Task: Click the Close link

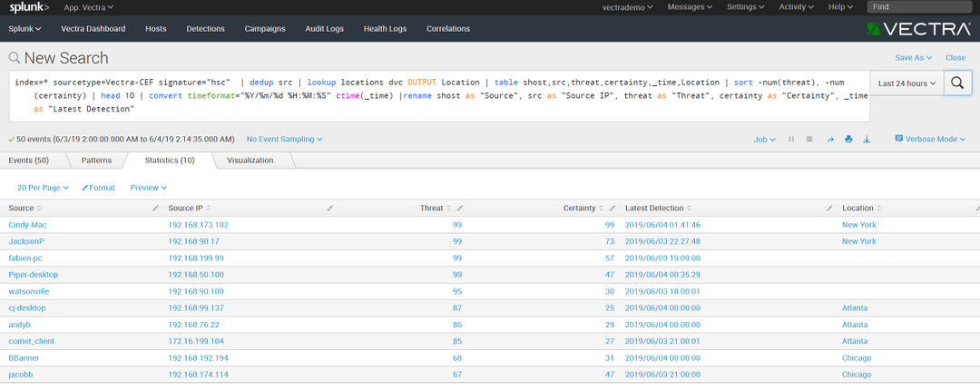Action: pos(955,57)
